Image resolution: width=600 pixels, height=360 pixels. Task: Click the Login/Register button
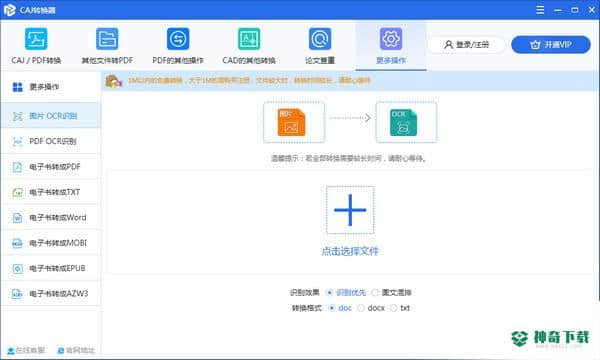point(466,45)
